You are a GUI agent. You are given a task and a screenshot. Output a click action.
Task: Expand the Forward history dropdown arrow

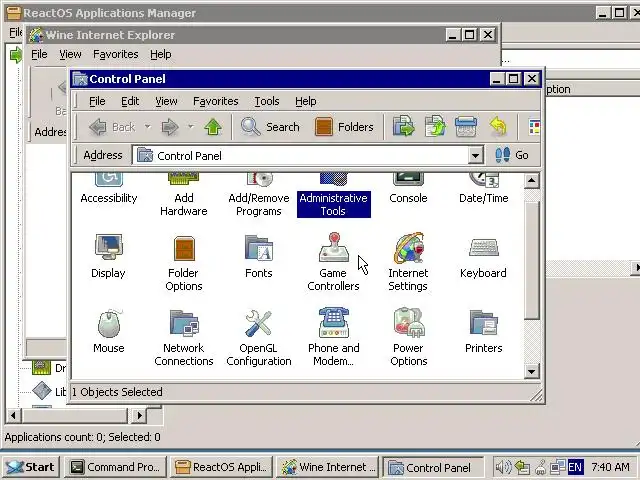coord(191,127)
